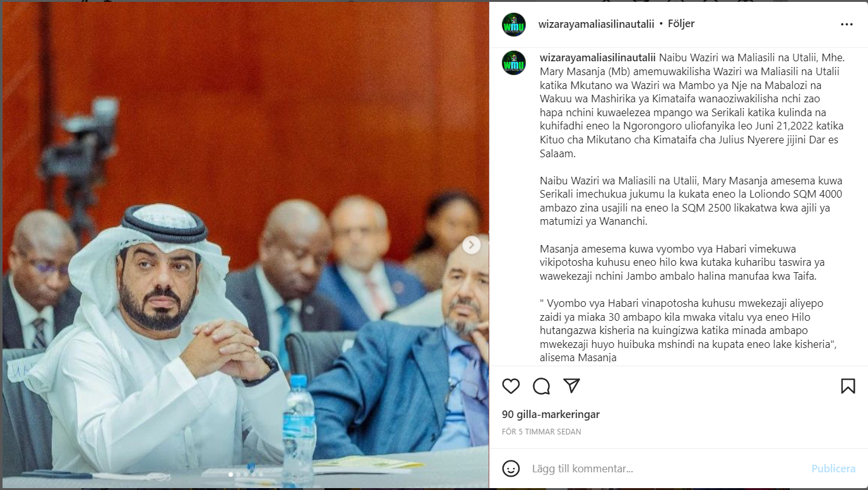Like the post with the heart icon
The image size is (868, 490).
pyautogui.click(x=511, y=386)
